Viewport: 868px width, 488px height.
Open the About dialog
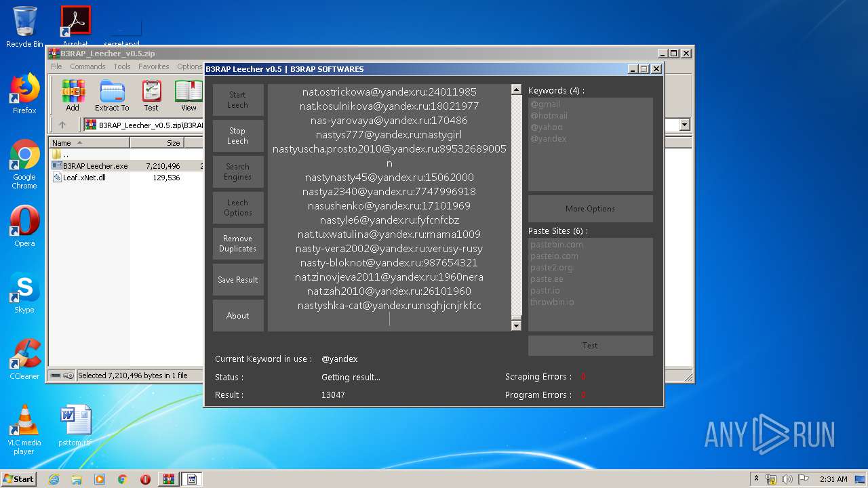pos(237,315)
